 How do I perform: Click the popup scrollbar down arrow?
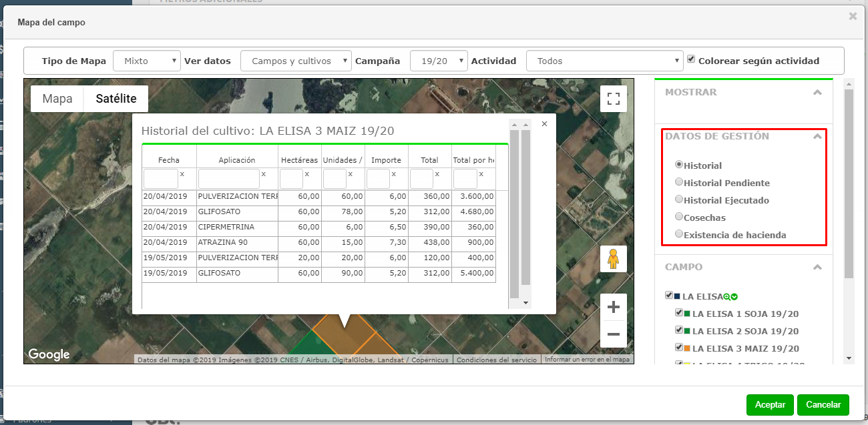pos(526,303)
